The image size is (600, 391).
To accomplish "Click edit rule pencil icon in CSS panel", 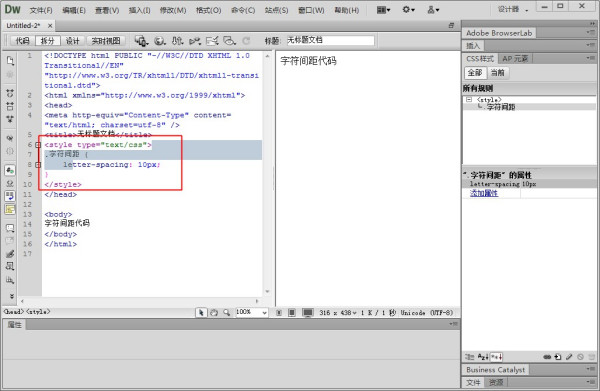I will tap(569, 357).
